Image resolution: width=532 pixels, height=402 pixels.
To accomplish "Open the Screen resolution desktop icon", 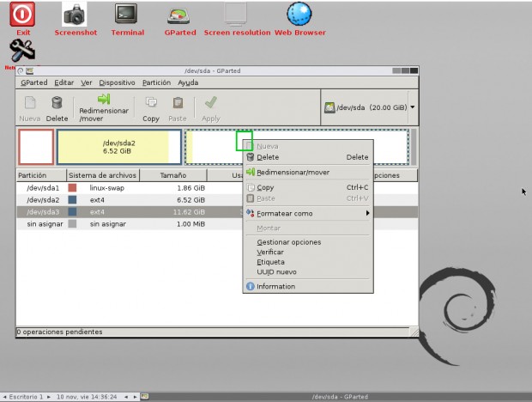I will tap(235, 15).
